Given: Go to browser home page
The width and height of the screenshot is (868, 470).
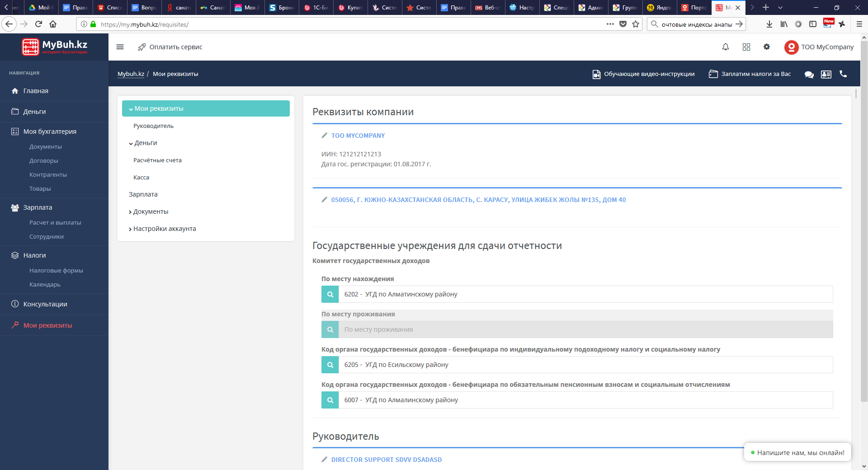Looking at the screenshot, I should point(53,24).
